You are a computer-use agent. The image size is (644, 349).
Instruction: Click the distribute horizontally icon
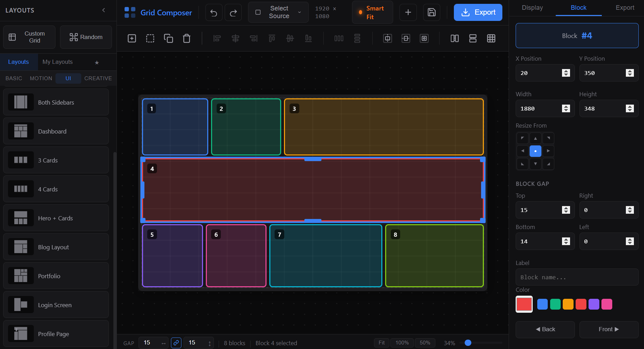[339, 38]
